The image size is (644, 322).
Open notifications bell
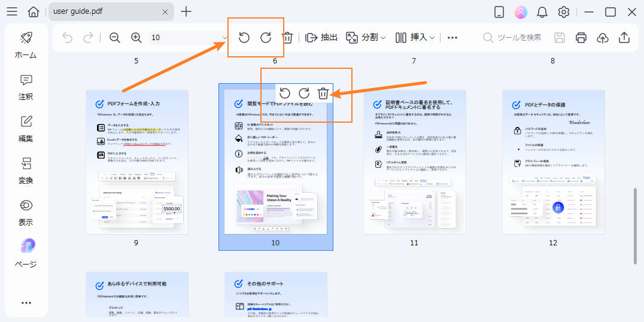click(x=542, y=12)
